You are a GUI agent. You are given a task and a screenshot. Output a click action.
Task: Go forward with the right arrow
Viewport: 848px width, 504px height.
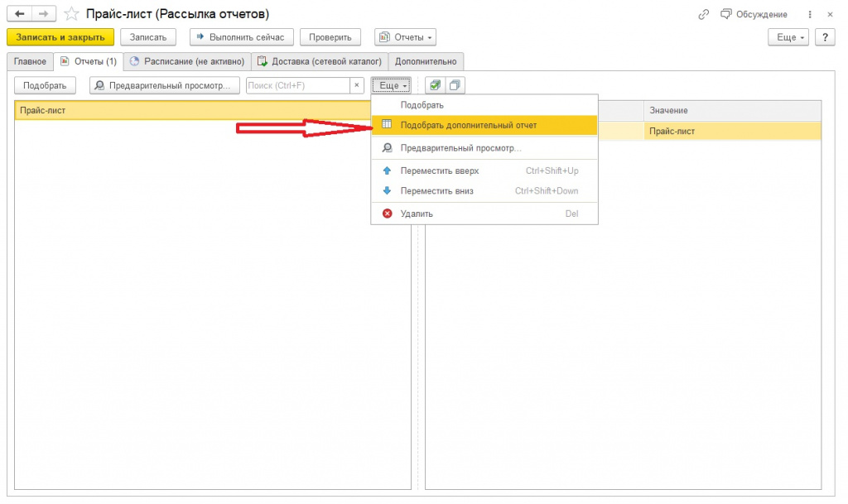pos(44,13)
